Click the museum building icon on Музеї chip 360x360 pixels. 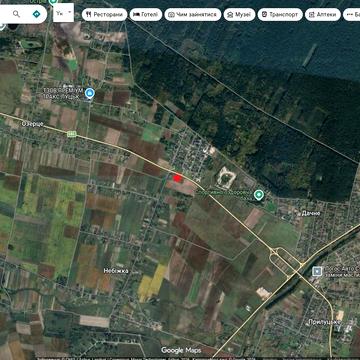point(230,15)
